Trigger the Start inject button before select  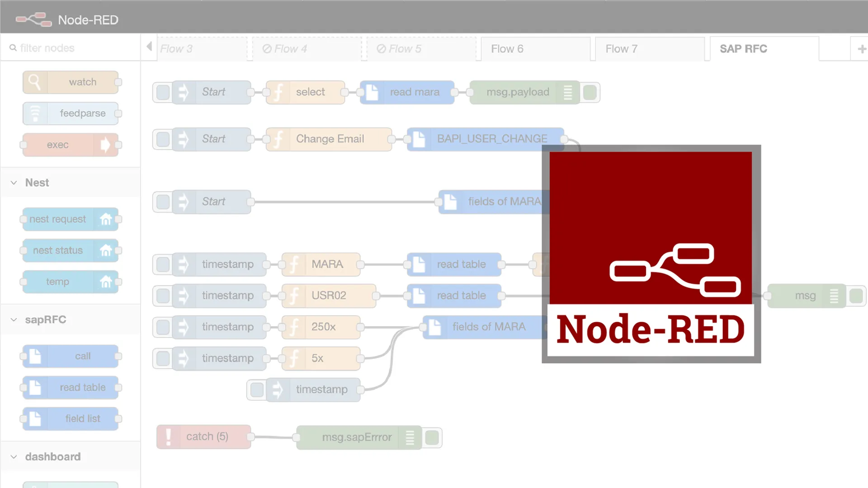[163, 92]
